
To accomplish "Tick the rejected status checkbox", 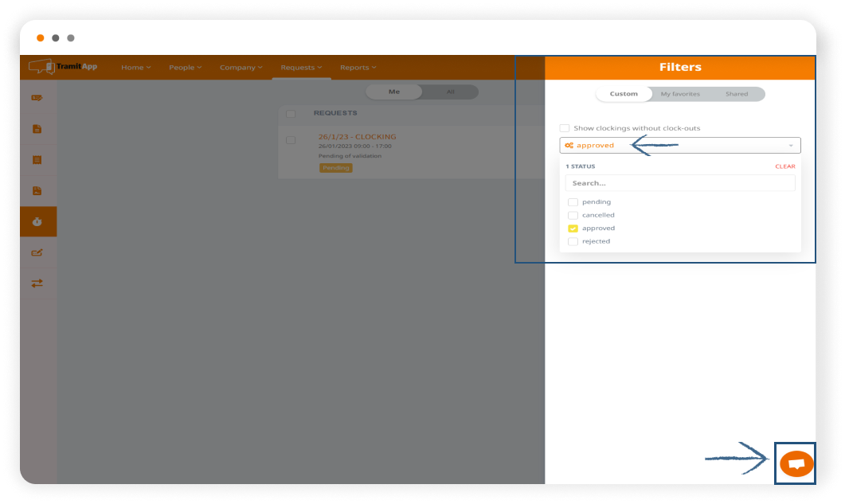I will [573, 241].
